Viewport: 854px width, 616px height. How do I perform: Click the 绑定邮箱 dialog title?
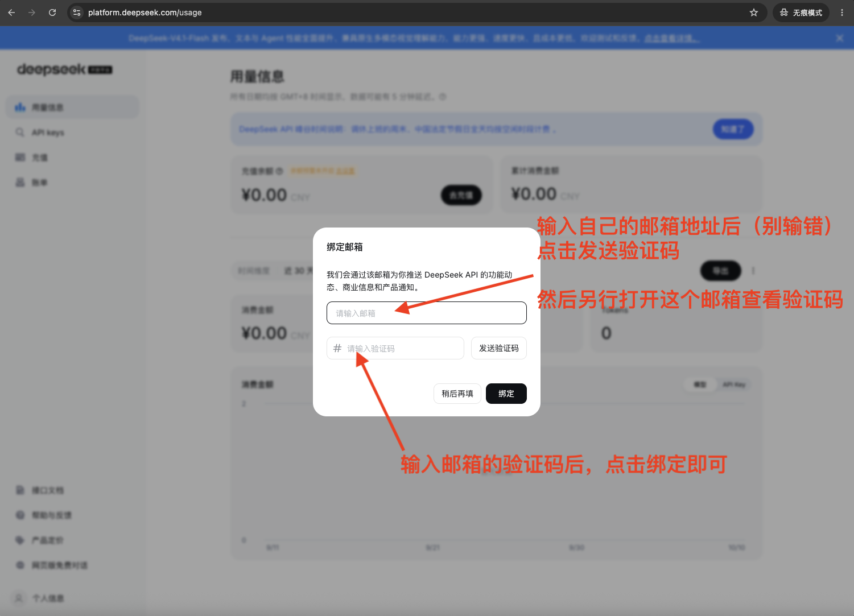tap(345, 247)
